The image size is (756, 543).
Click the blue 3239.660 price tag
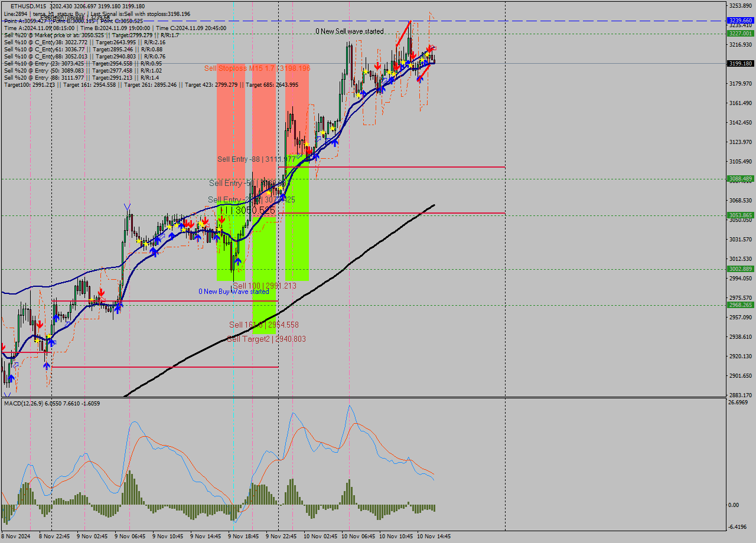tap(741, 20)
